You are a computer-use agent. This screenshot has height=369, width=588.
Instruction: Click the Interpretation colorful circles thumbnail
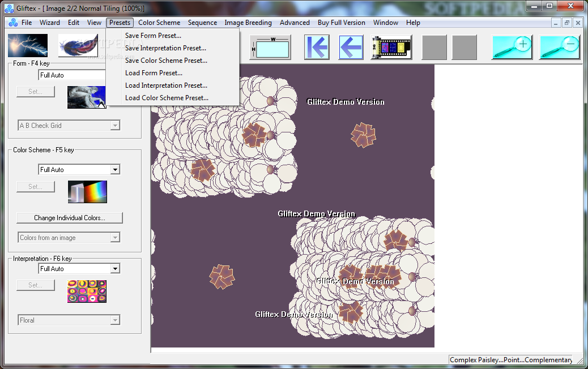(87, 291)
